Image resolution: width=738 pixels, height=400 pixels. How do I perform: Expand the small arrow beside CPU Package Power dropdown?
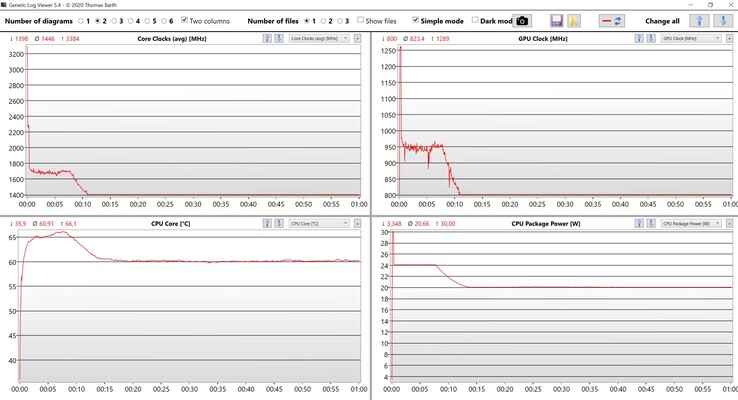[729, 223]
